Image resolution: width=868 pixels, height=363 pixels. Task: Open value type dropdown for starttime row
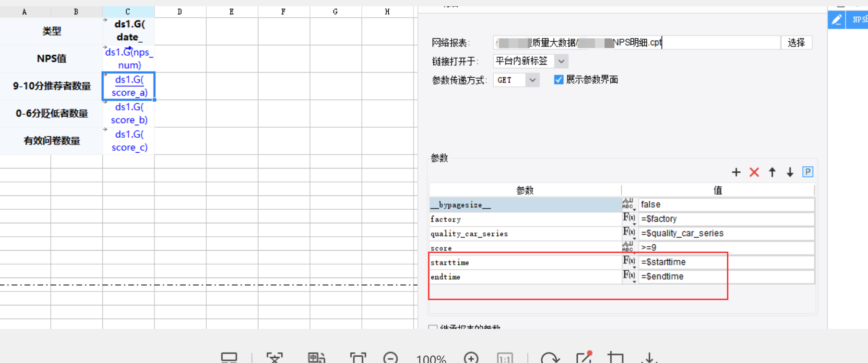pos(629,262)
